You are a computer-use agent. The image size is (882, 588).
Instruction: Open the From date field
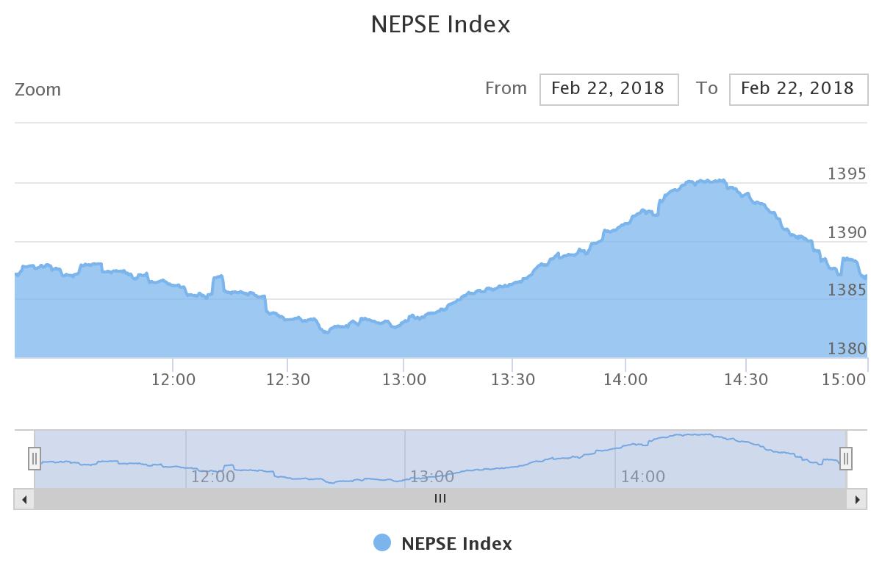(x=609, y=89)
